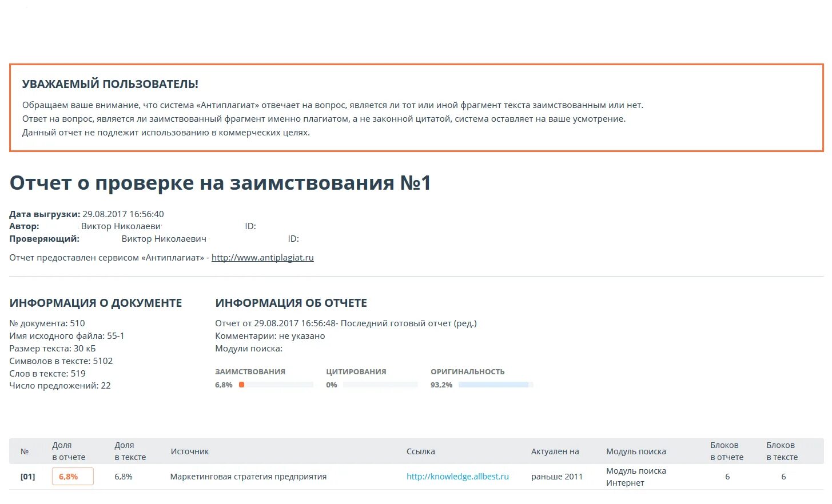Viewport: 832px width, 504px height.
Task: Click the 'Ссылка' column header
Action: tap(421, 451)
